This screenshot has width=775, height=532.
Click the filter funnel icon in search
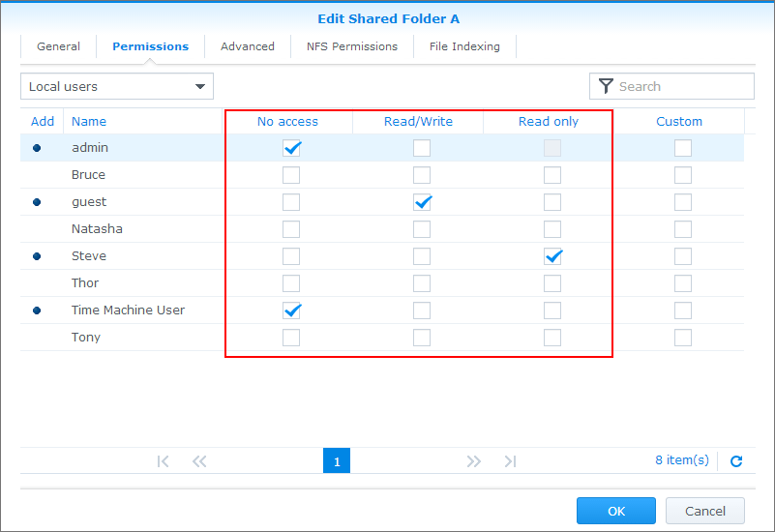point(606,86)
